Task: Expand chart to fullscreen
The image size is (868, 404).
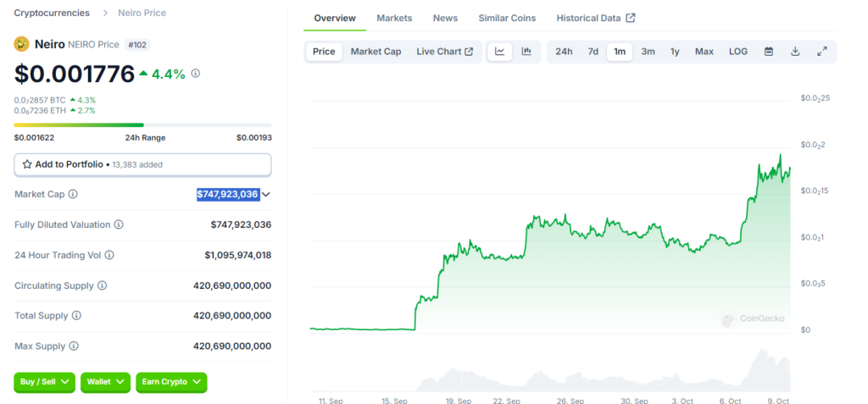Action: point(821,52)
